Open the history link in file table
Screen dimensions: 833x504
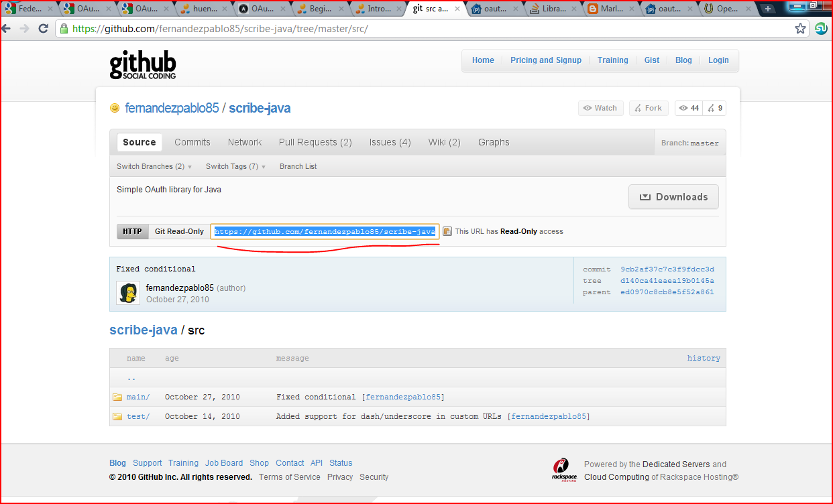[x=704, y=358]
